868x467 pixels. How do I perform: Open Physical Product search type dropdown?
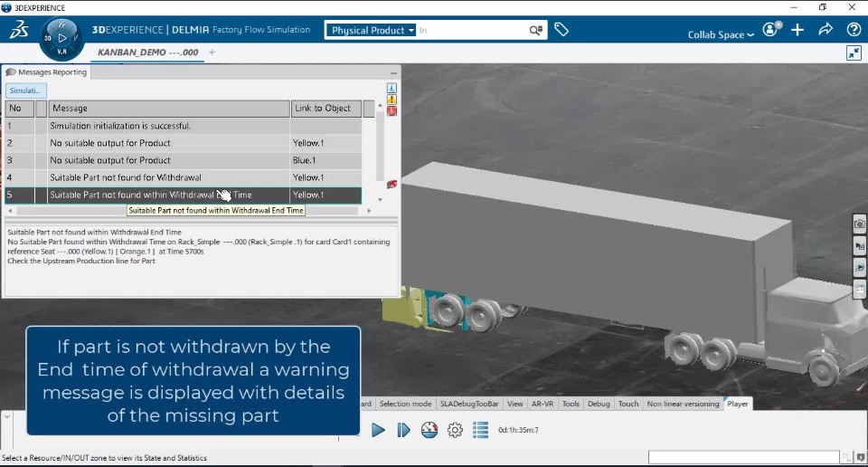click(371, 31)
